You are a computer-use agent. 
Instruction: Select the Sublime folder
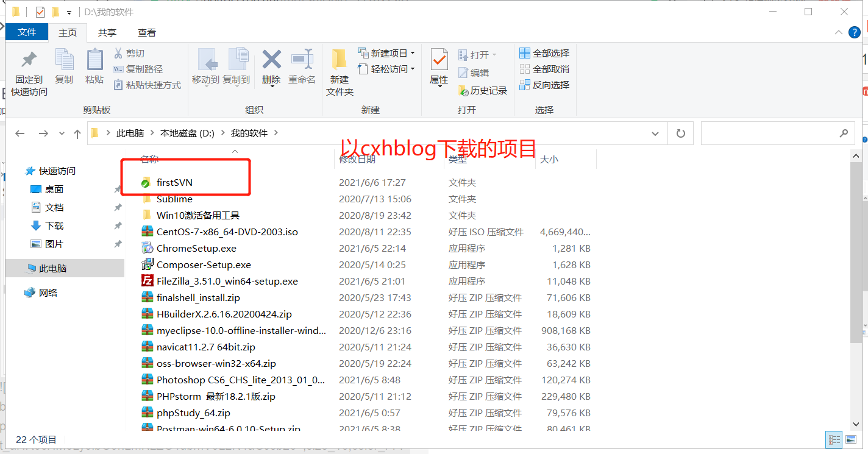(174, 199)
